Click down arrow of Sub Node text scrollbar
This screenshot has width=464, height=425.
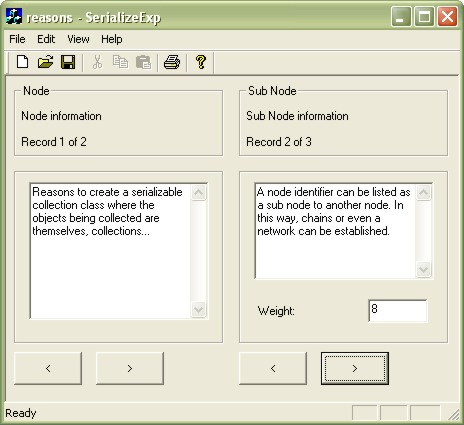point(424,269)
